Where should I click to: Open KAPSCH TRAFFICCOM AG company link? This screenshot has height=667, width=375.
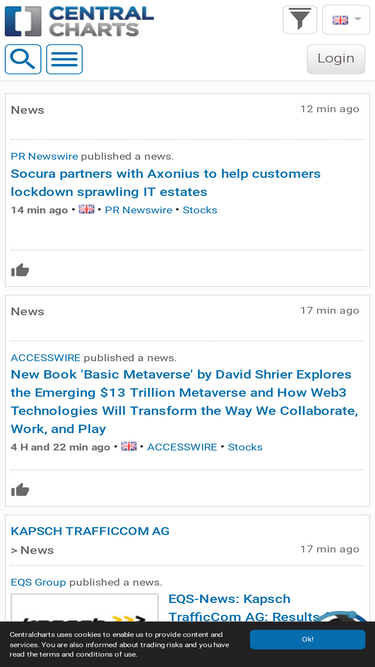(90, 531)
